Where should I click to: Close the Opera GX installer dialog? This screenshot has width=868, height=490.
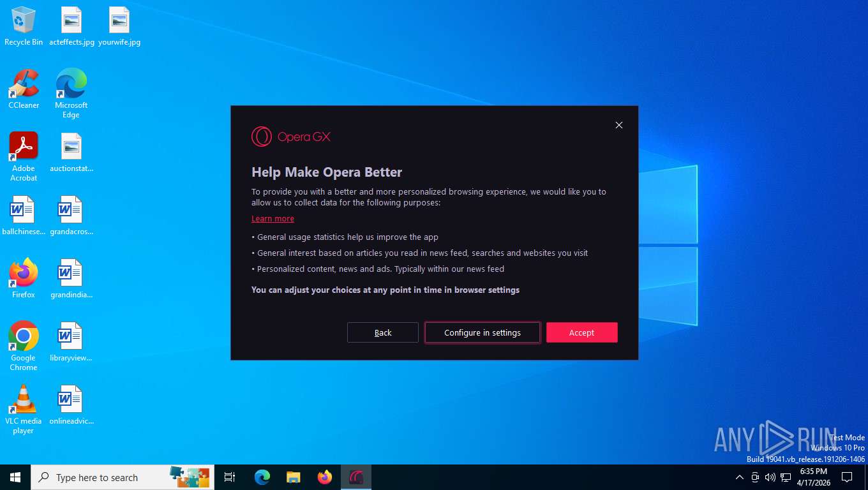pyautogui.click(x=618, y=125)
